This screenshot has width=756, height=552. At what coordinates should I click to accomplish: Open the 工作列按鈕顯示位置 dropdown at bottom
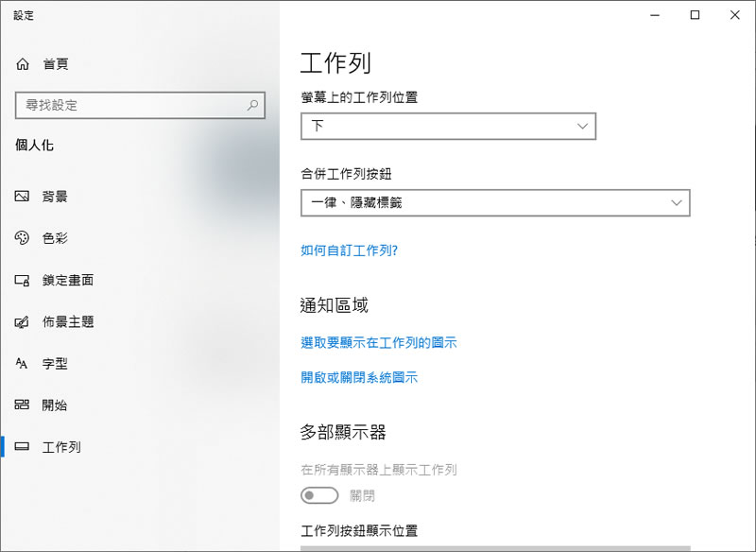click(495, 548)
